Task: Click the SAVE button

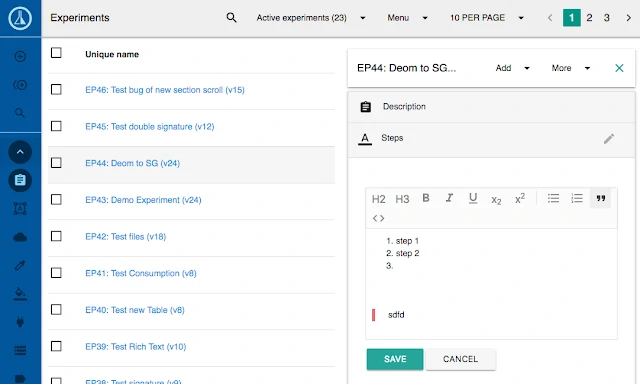Action: (x=395, y=359)
